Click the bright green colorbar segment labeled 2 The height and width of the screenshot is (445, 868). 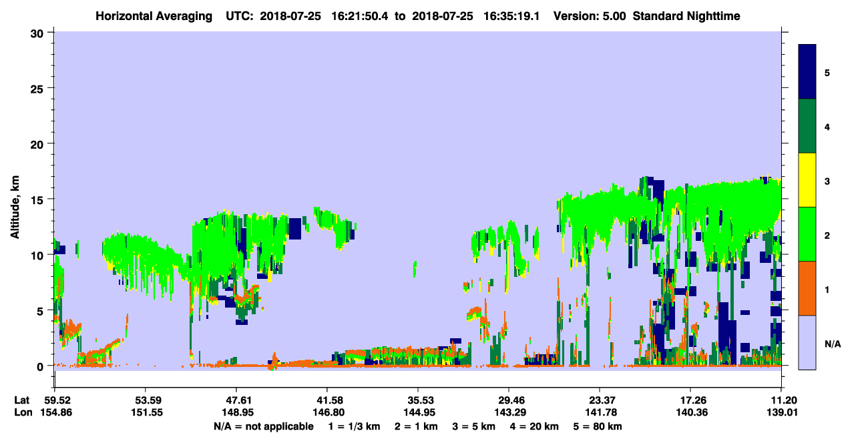(x=807, y=234)
